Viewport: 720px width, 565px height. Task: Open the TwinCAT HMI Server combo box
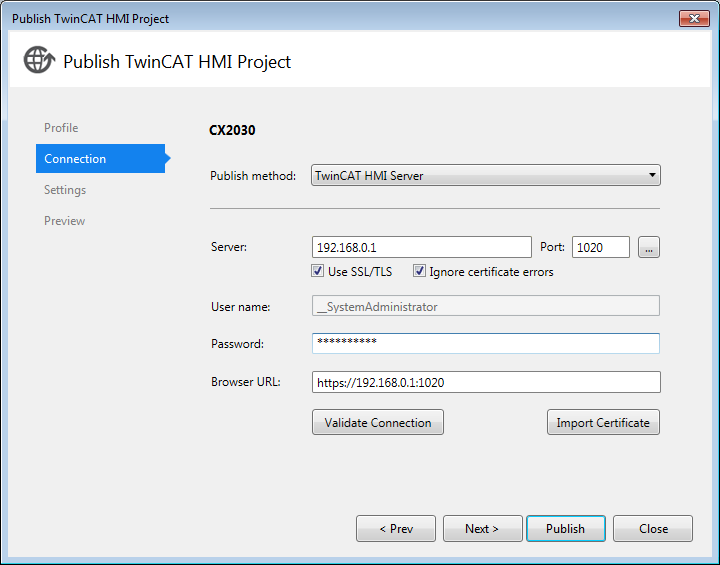pyautogui.click(x=485, y=175)
